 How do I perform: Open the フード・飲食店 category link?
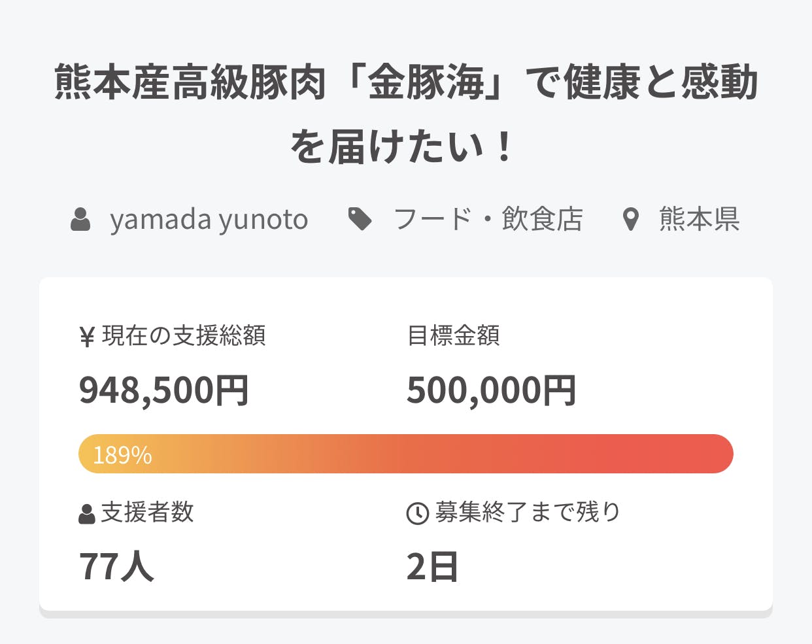[488, 220]
